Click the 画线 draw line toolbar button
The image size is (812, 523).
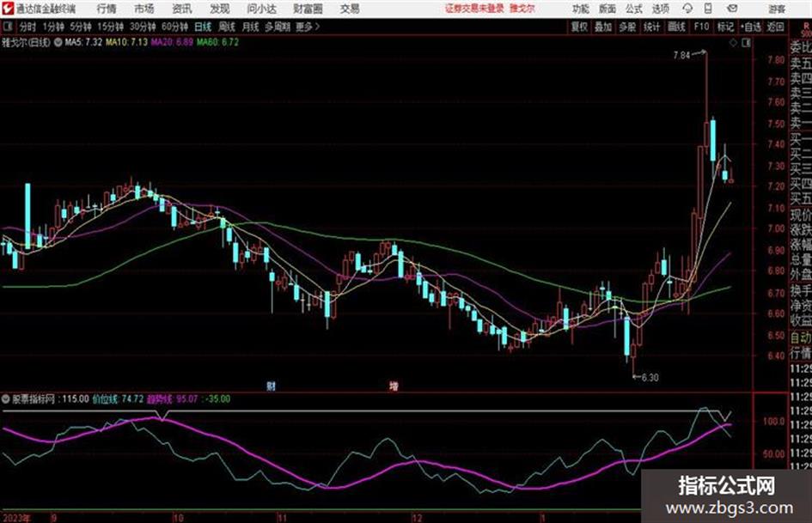(676, 27)
